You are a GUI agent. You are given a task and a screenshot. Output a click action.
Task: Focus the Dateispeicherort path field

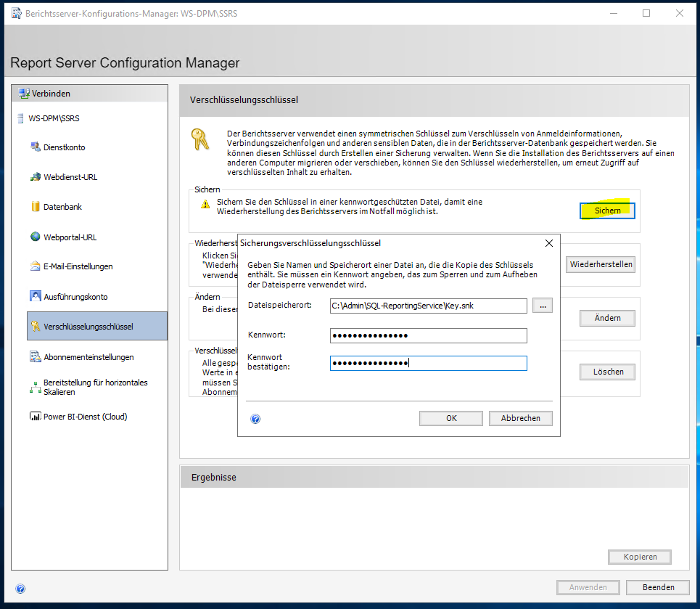click(x=429, y=306)
